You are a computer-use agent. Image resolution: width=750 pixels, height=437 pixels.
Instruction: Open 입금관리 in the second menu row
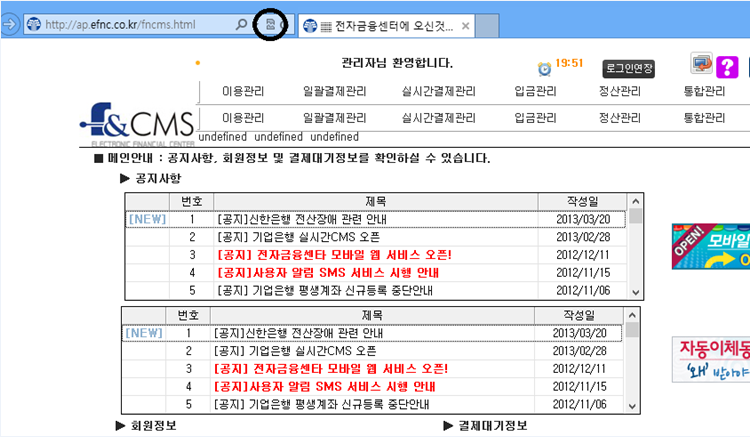[535, 118]
